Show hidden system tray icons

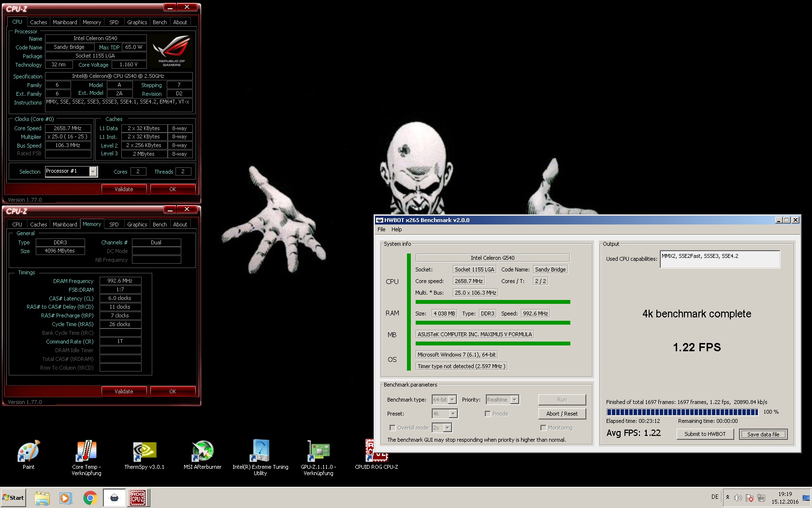[x=727, y=497]
